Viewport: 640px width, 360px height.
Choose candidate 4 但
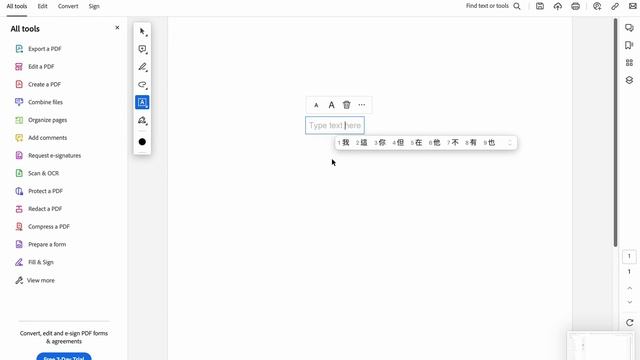398,142
